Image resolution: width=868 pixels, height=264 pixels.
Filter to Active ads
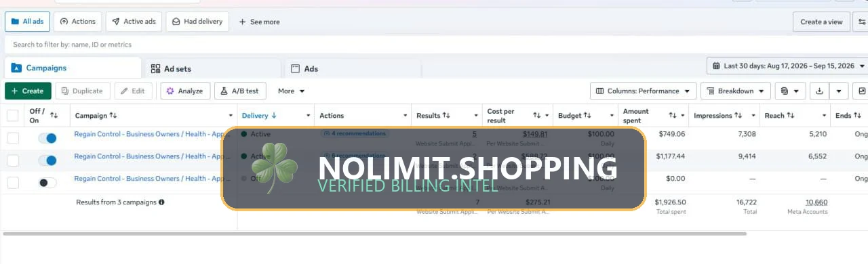[134, 22]
